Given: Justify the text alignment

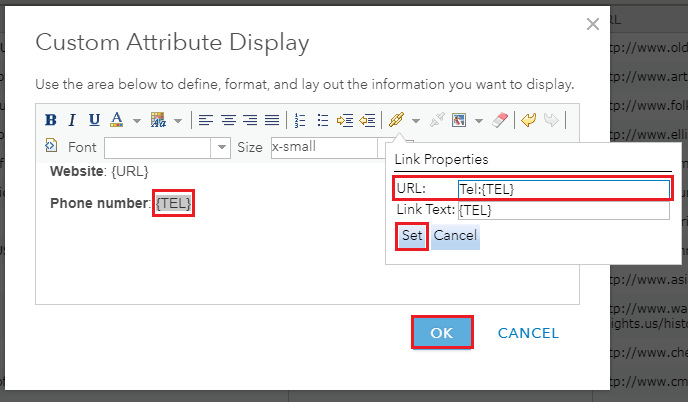Looking at the screenshot, I should click(271, 120).
